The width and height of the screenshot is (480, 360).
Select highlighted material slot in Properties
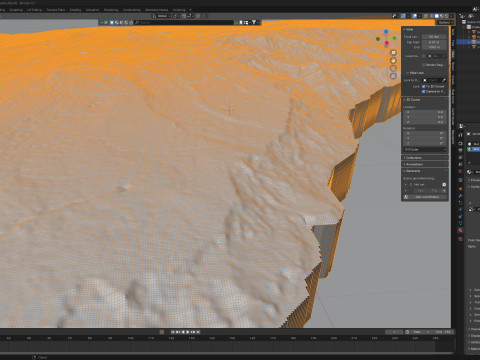pyautogui.click(x=473, y=149)
